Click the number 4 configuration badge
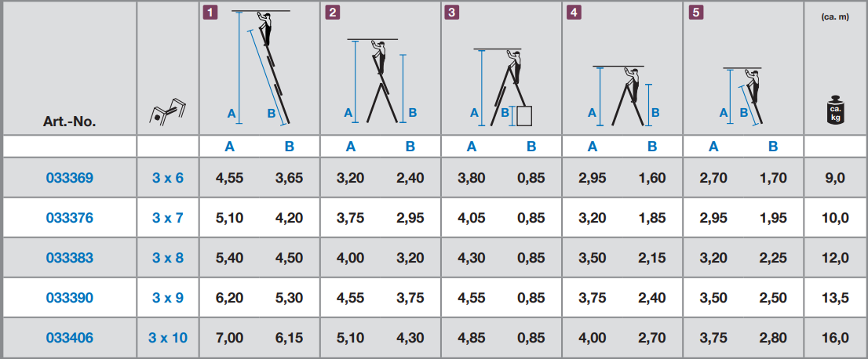 click(574, 13)
